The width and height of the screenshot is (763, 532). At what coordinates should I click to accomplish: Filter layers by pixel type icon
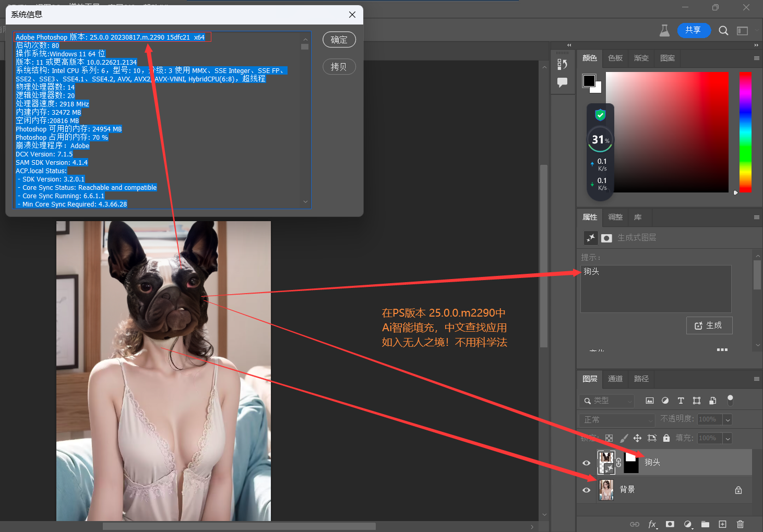pyautogui.click(x=650, y=401)
